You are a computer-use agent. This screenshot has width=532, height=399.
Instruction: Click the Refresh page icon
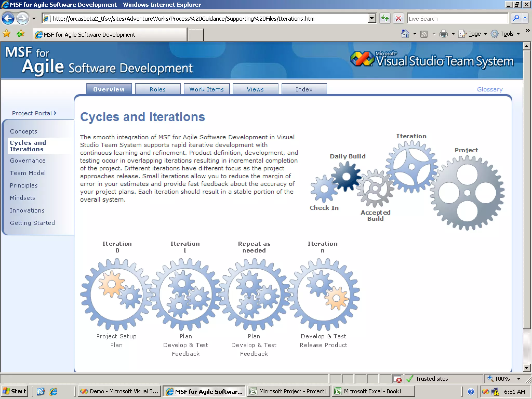tap(385, 18)
